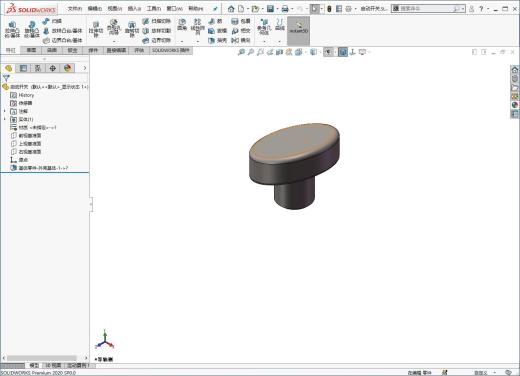This screenshot has width=520, height=376.
Task: Select the Revolved Boss/Base tool
Action: (x=32, y=29)
